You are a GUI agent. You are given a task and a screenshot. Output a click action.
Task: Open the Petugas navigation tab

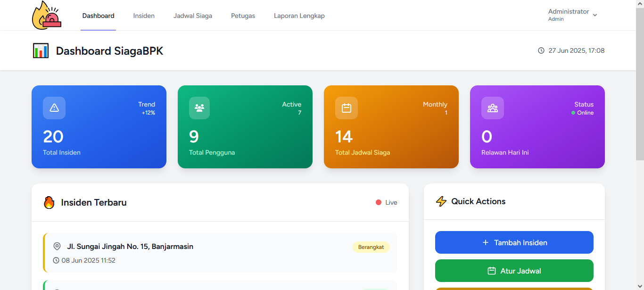(243, 16)
